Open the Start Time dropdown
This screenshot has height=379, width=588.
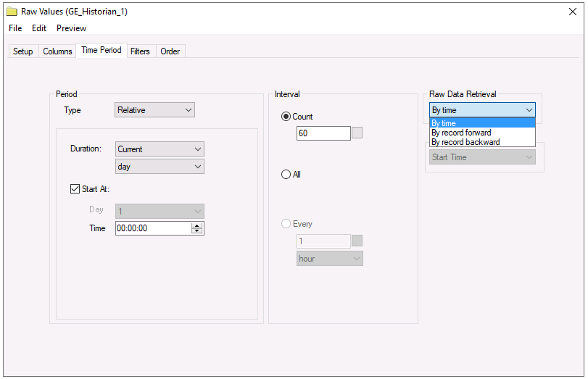pyautogui.click(x=482, y=157)
